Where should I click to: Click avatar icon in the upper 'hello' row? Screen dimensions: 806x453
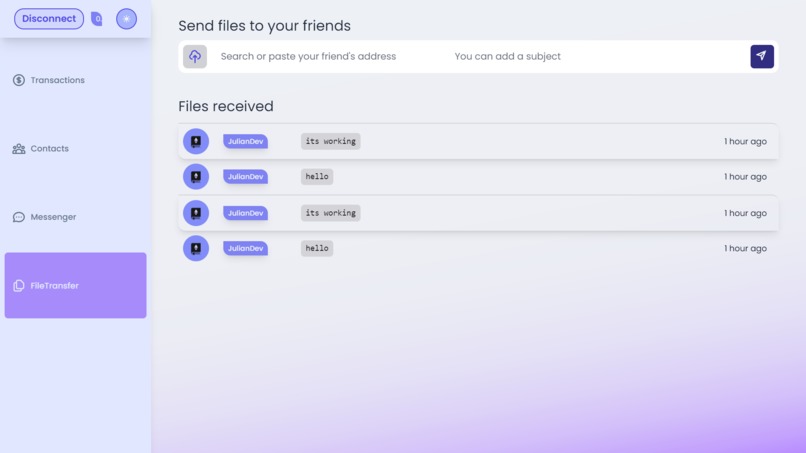pos(196,177)
